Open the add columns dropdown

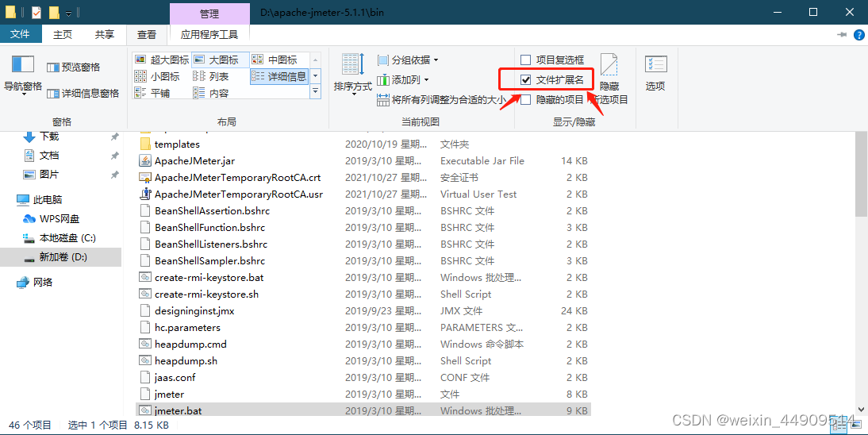point(403,80)
